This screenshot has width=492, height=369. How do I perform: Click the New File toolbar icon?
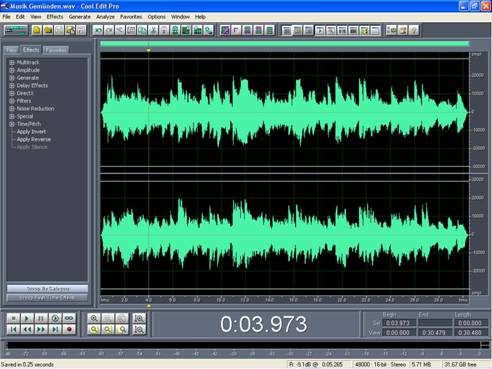click(37, 30)
